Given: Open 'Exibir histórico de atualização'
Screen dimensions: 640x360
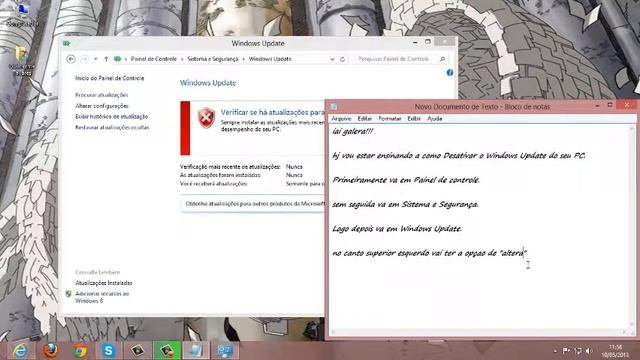Looking at the screenshot, I should (x=111, y=117).
